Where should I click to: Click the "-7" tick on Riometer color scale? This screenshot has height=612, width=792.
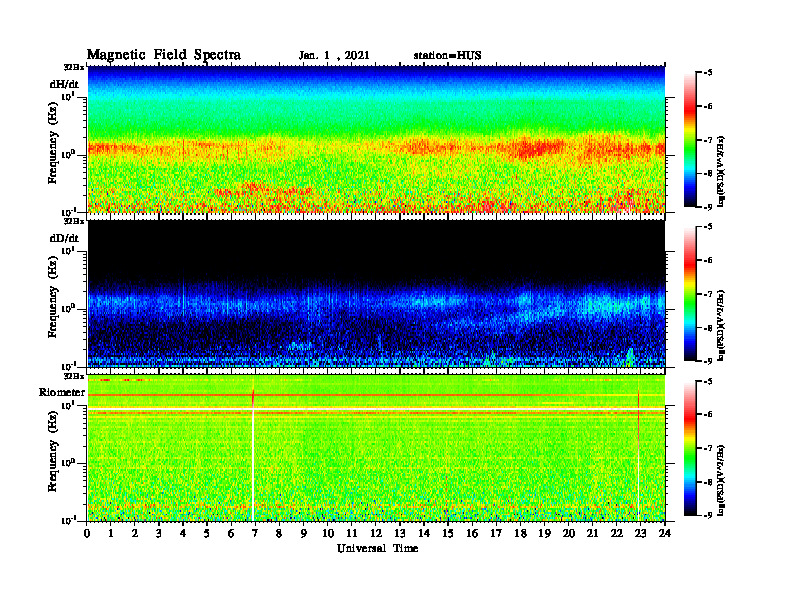click(708, 448)
